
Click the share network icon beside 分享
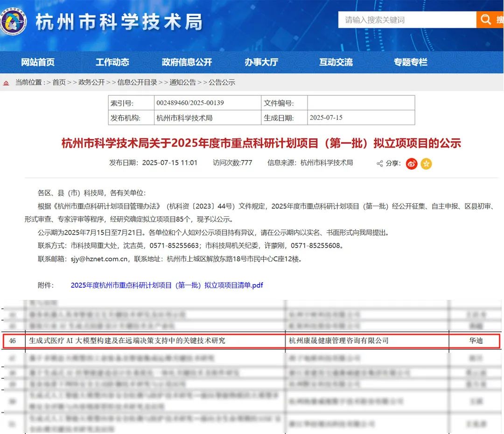[380, 164]
